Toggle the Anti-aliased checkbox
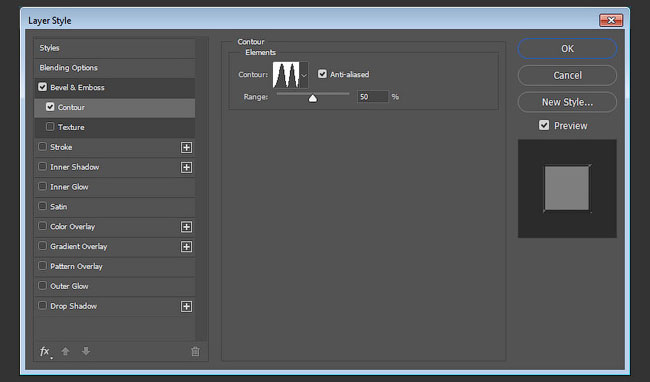The image size is (650, 382). point(322,74)
